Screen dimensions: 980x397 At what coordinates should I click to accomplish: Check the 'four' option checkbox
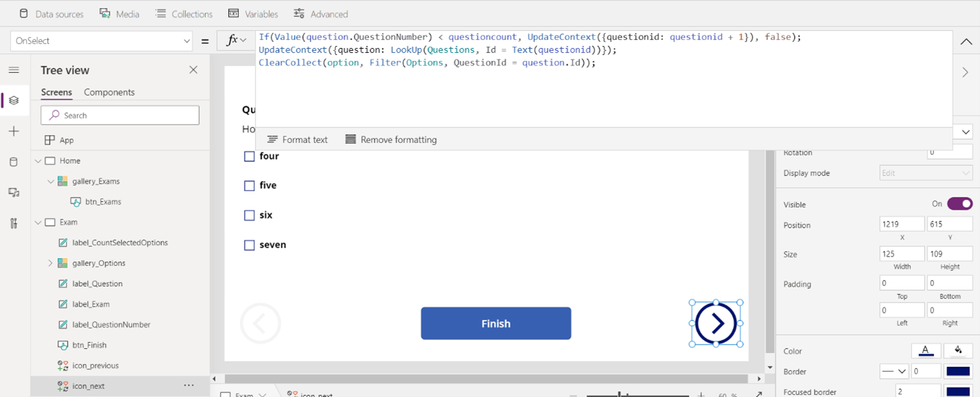click(249, 156)
